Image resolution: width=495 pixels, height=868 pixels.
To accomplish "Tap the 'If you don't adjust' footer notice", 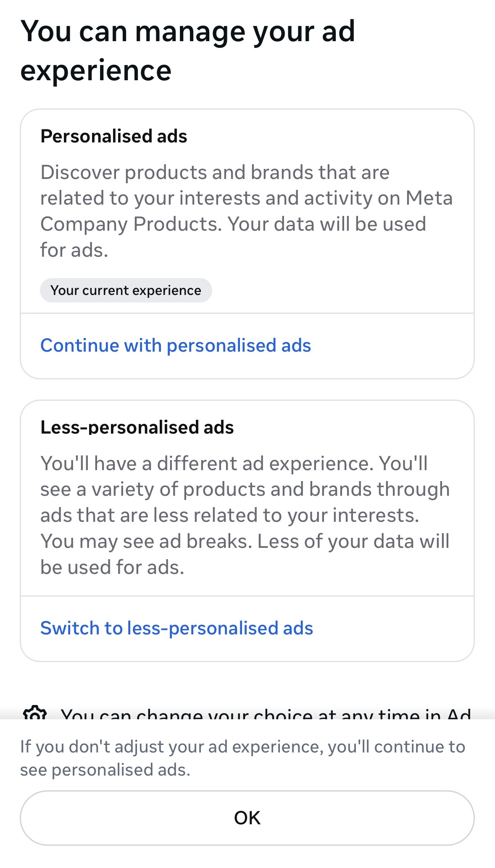I will pyautogui.click(x=242, y=747).
